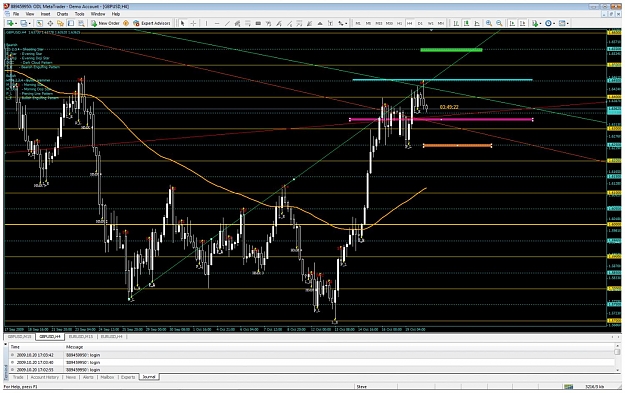Click the New Chart toolbar icon
This screenshot has height=393, width=625.
click(10, 23)
